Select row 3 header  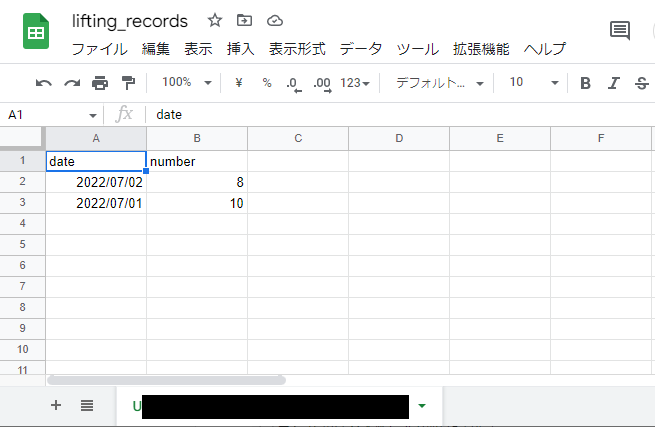[23, 203]
